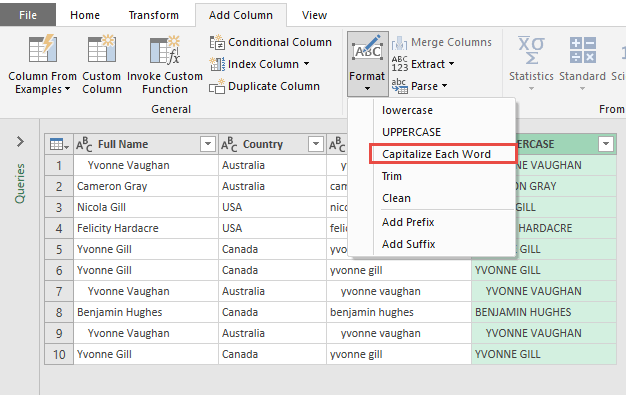Expand the Column From Examples dropdown arrow
Image resolution: width=626 pixels, height=395 pixels.
click(x=67, y=89)
